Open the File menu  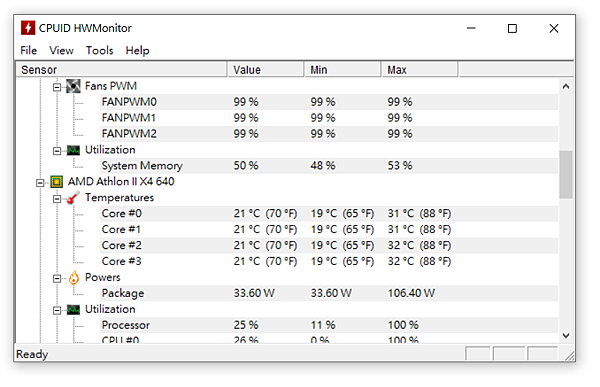[x=29, y=51]
